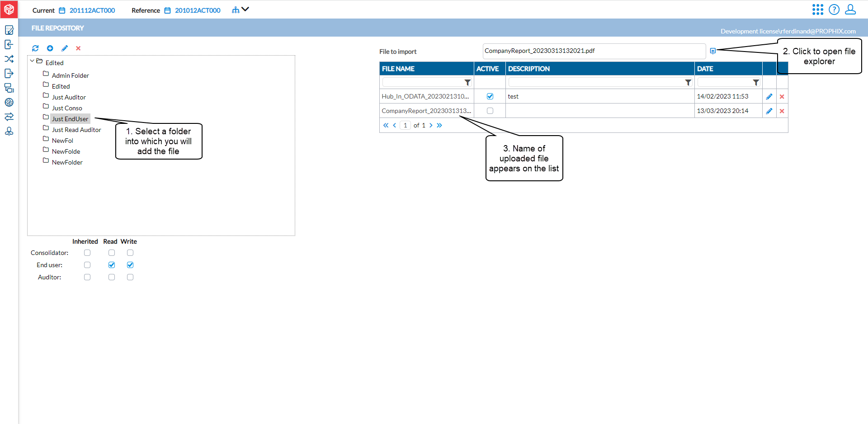
Task: Go to next page of file list
Action: [431, 125]
